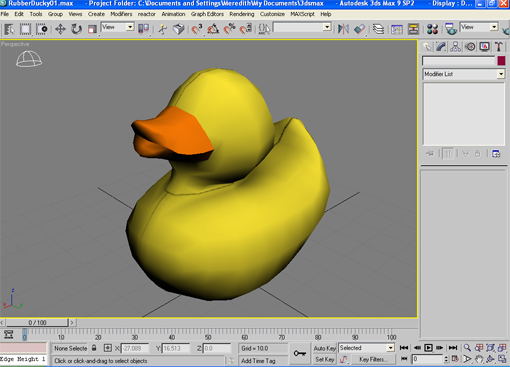Click the X coordinate field
Screen dimensions: 510x367
[x=135, y=348]
